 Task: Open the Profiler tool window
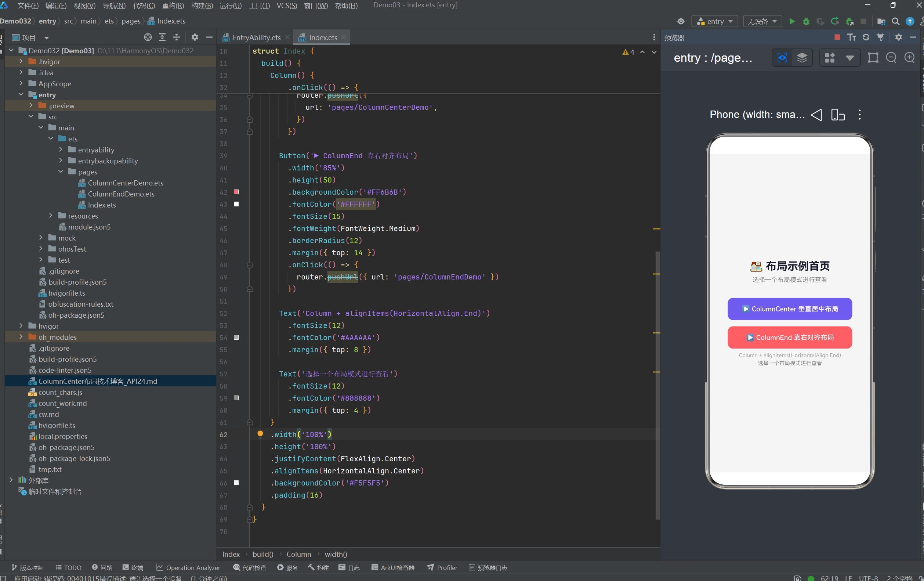coord(442,567)
